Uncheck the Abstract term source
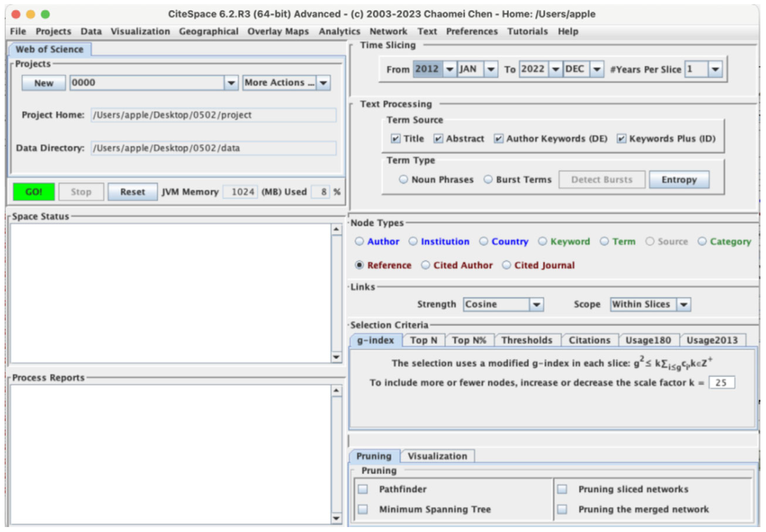 [x=438, y=139]
